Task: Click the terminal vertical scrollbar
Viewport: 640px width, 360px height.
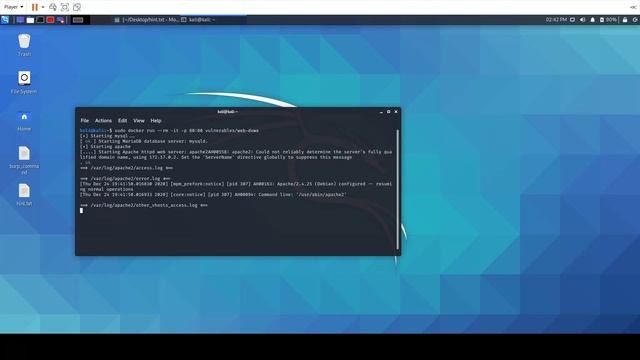Action: (398, 190)
